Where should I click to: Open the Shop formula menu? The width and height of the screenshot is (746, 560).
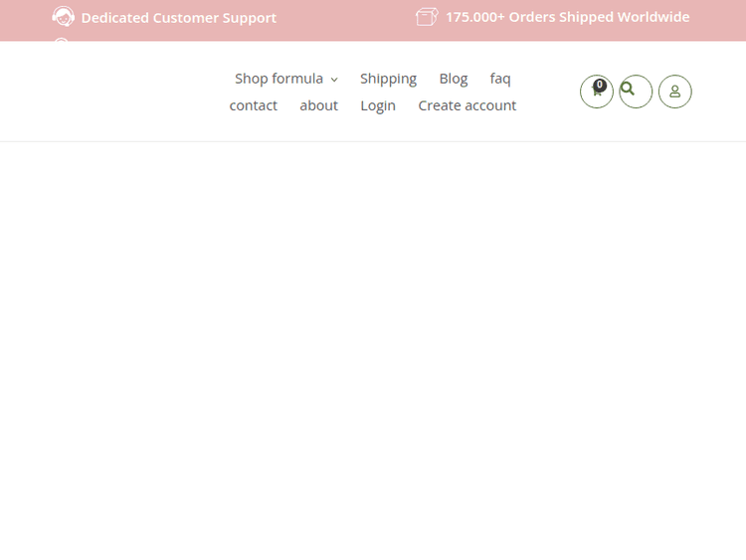(279, 79)
